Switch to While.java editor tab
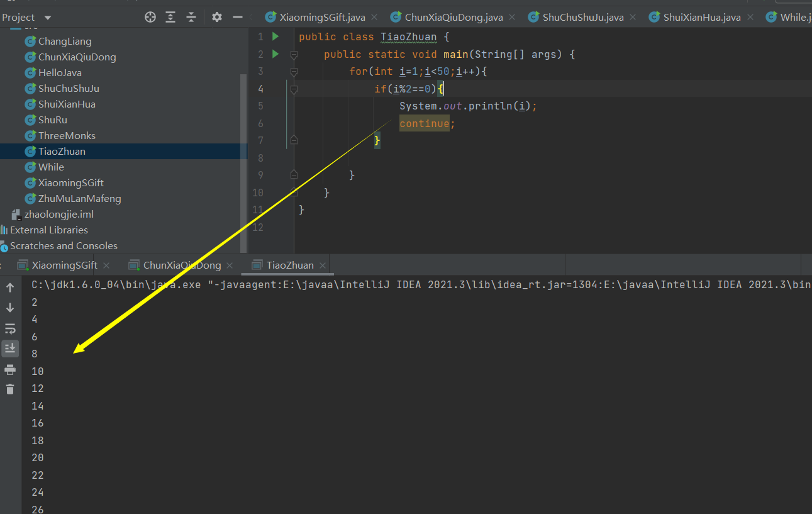The image size is (812, 514). coord(786,17)
